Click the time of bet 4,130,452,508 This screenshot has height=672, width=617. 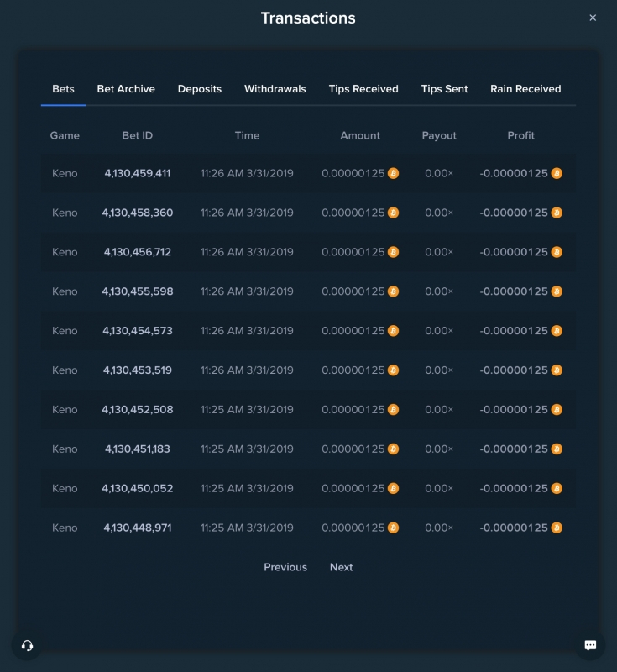247,410
